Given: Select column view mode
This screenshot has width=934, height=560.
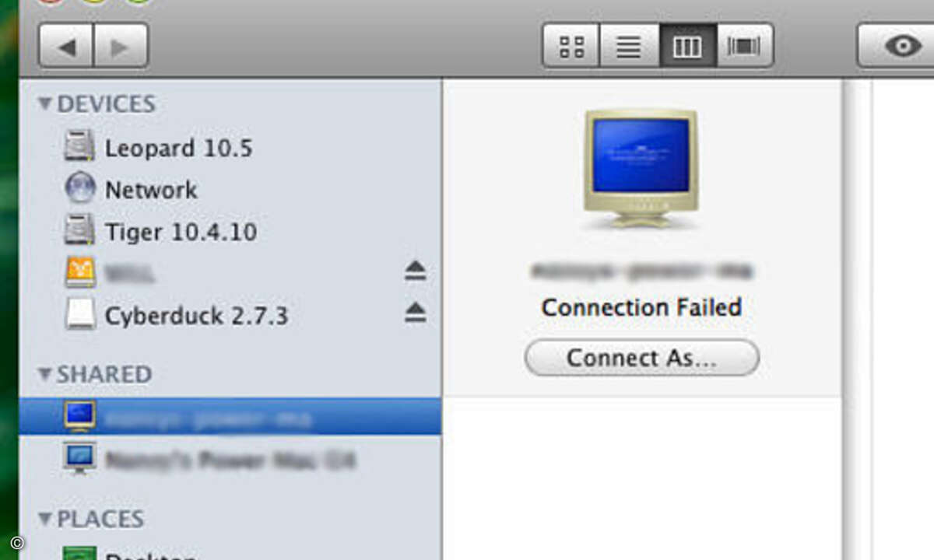Looking at the screenshot, I should click(x=687, y=46).
